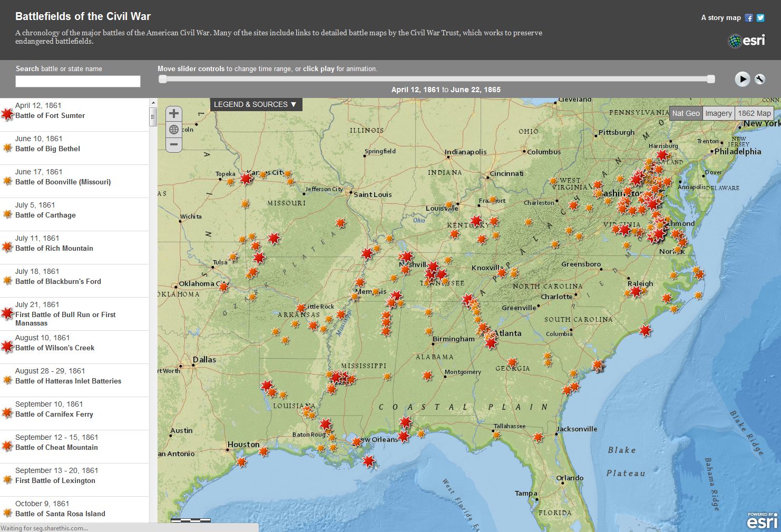Select Battle of Wilson's Creek list entry

[74, 347]
